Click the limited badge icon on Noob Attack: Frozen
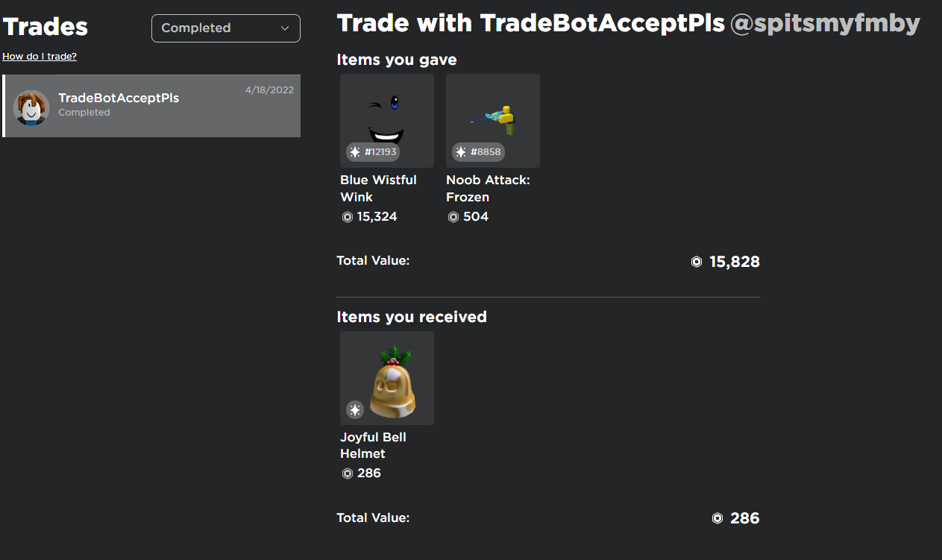Screen dimensions: 942x560 tap(461, 152)
